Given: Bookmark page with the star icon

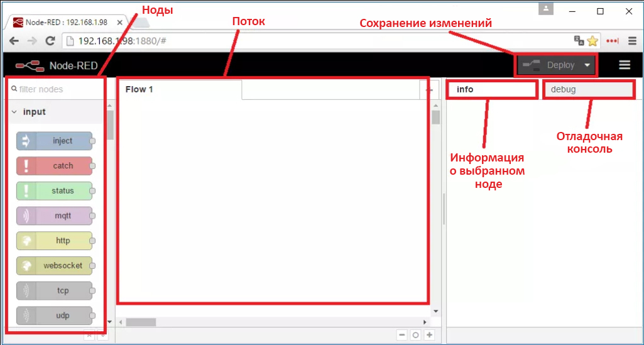Looking at the screenshot, I should [592, 41].
